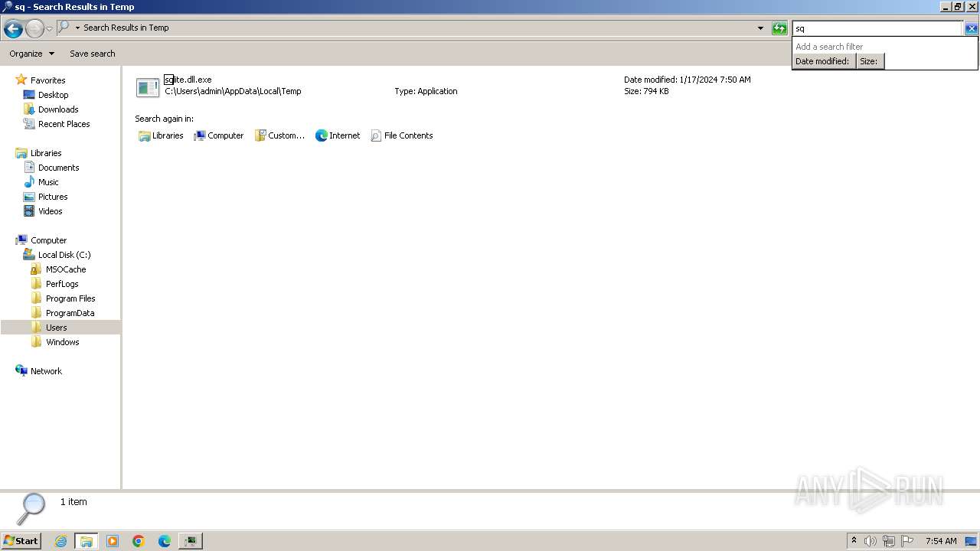Open the Start menu
980x551 pixels.
pos(21,541)
